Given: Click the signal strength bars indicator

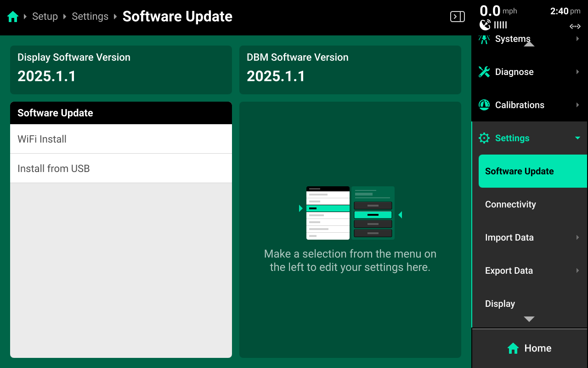Looking at the screenshot, I should click(x=501, y=25).
